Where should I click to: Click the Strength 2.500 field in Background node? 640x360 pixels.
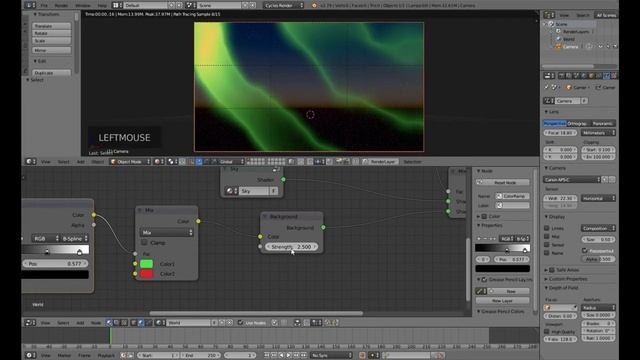(x=292, y=247)
